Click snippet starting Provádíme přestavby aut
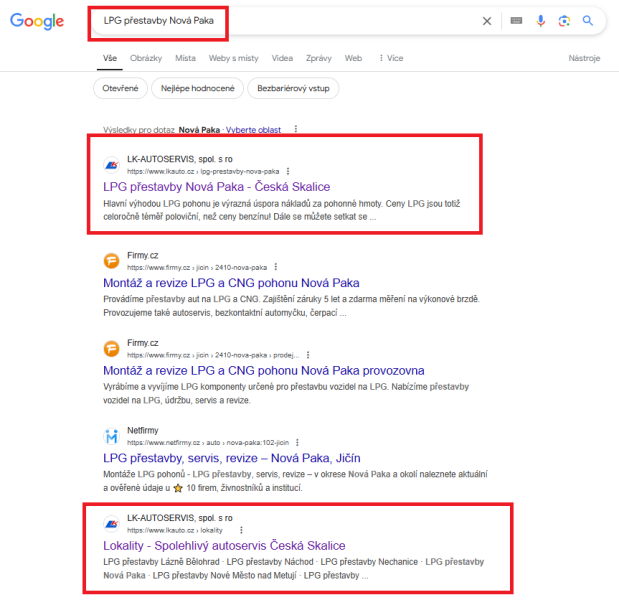This screenshot has width=619, height=600. [291, 306]
